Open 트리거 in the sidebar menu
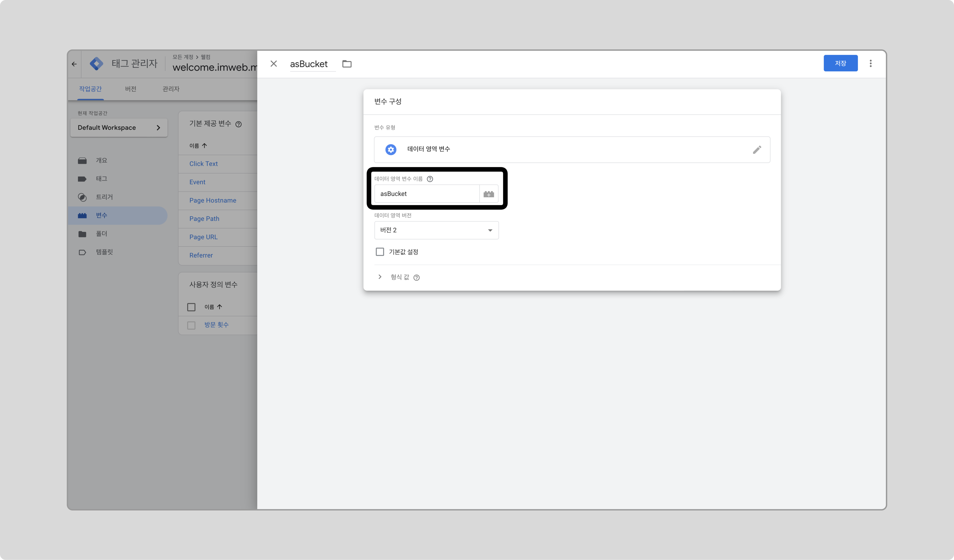The image size is (954, 560). click(104, 197)
